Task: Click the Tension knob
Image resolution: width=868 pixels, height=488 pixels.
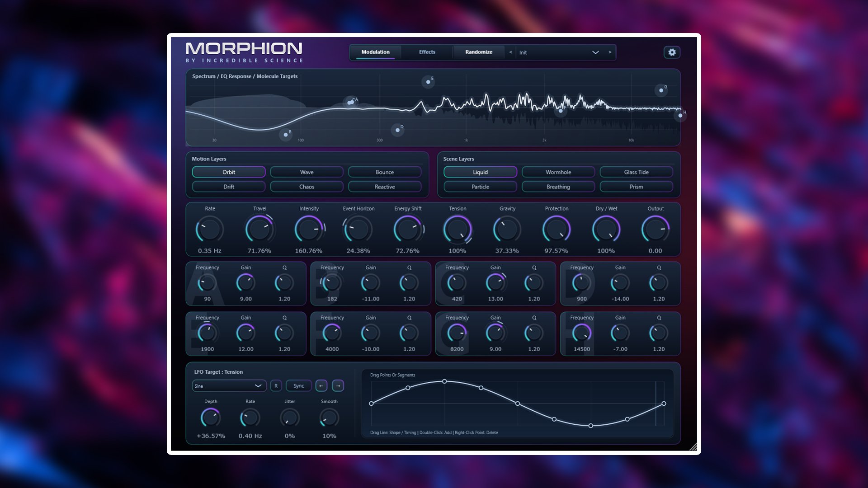Action: (458, 230)
